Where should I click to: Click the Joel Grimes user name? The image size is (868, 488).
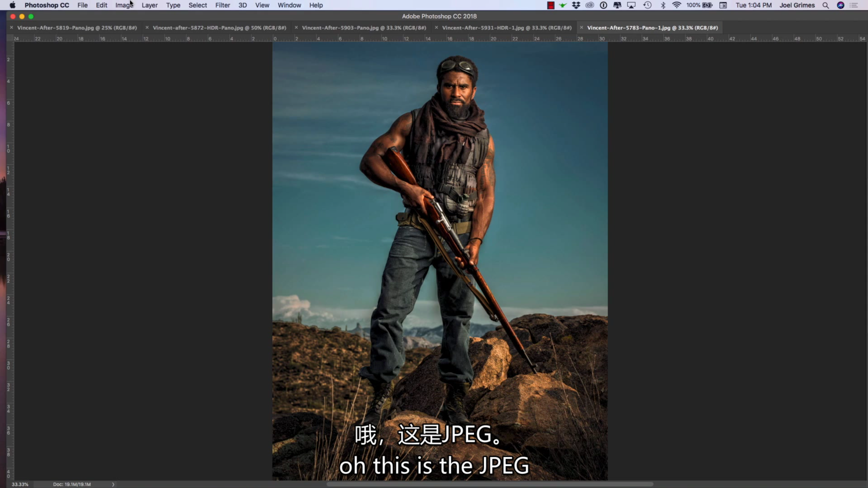click(797, 5)
